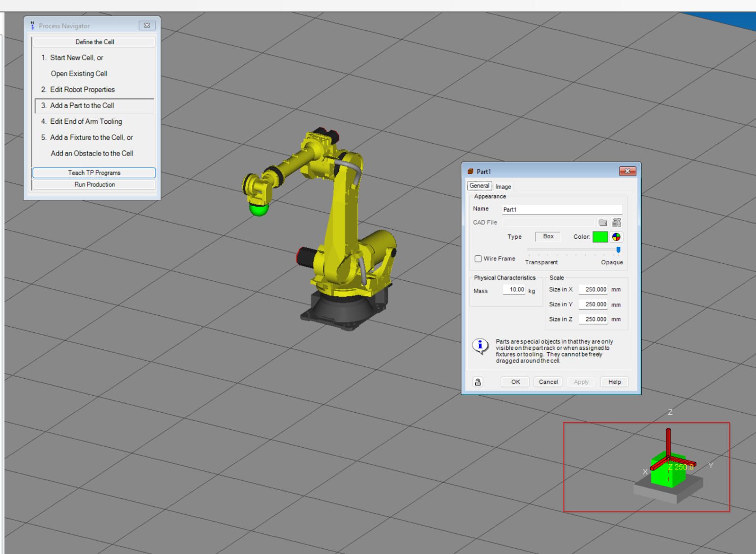Click the Apply button
This screenshot has height=554, width=756.
[581, 382]
